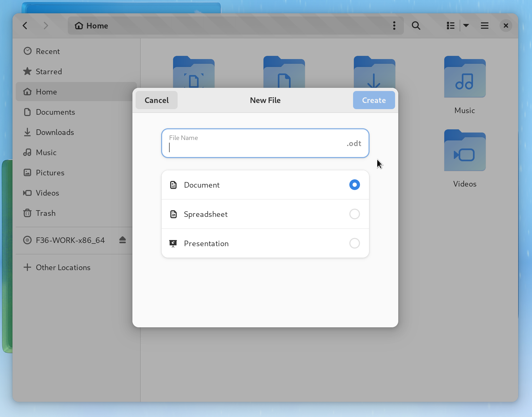532x417 pixels.
Task: Open Starred in the sidebar
Action: tap(49, 72)
